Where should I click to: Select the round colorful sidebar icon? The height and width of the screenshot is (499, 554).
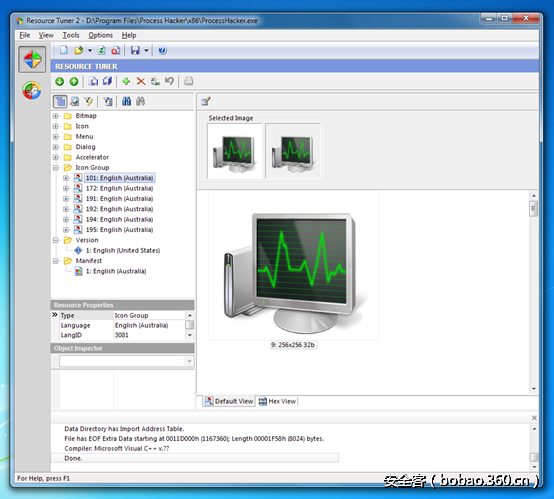pyautogui.click(x=32, y=90)
